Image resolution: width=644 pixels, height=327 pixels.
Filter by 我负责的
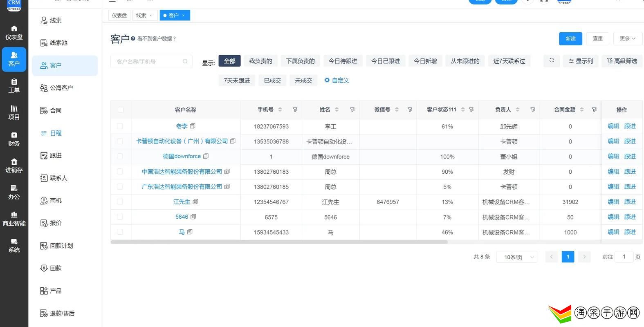point(260,61)
